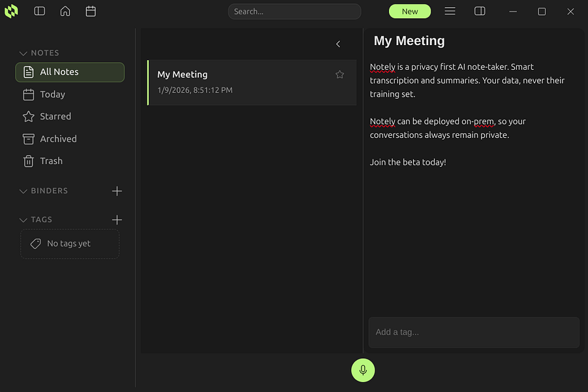The image size is (588, 392).
Task: Create a note with New button
Action: click(410, 11)
